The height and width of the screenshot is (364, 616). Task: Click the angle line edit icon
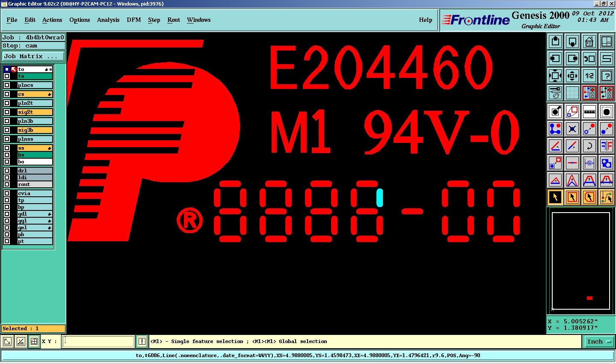pos(555,146)
